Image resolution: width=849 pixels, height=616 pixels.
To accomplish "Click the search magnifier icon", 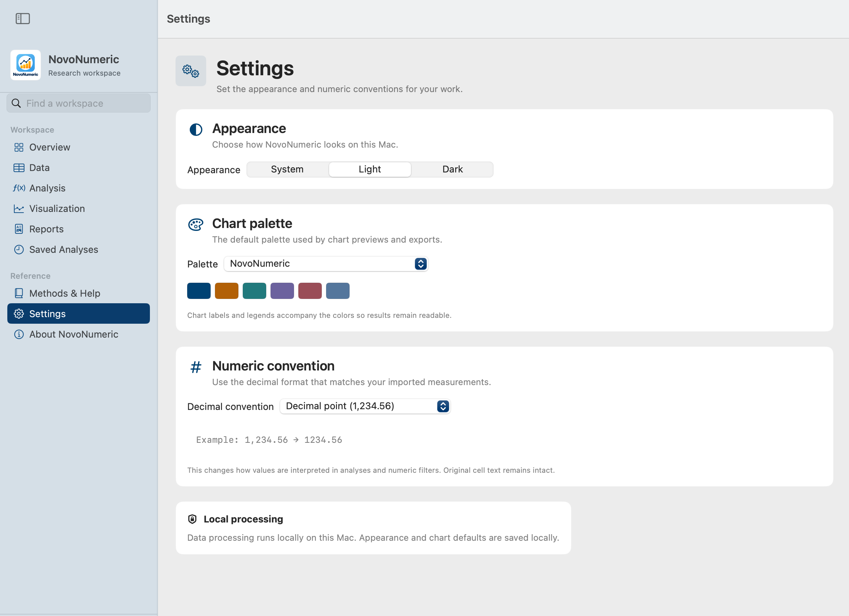I will (x=16, y=103).
